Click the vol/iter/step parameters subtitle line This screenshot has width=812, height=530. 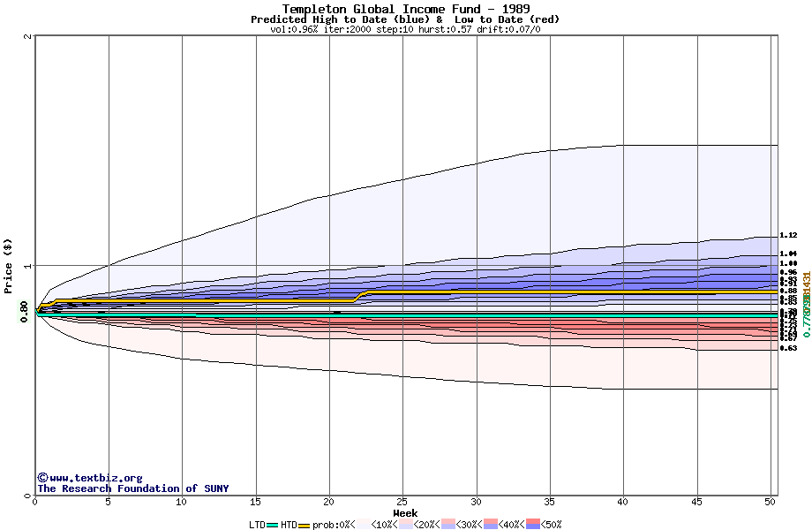[x=405, y=29]
